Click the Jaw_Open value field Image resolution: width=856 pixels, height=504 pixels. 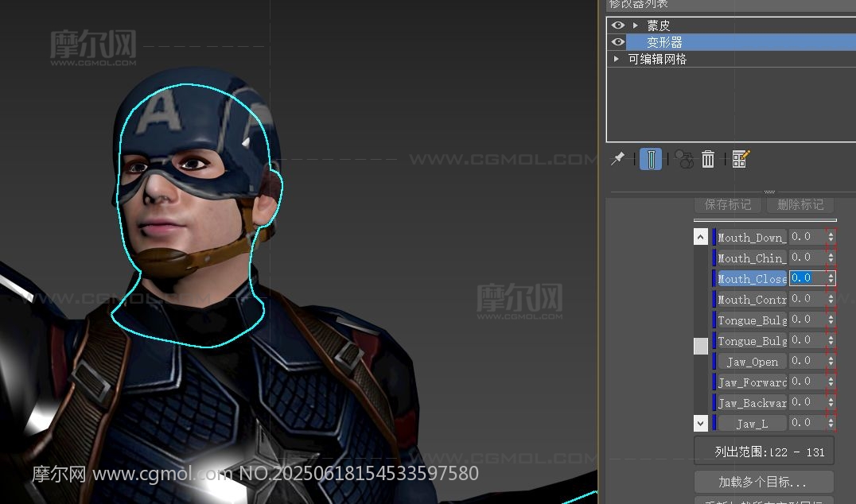[807, 361]
